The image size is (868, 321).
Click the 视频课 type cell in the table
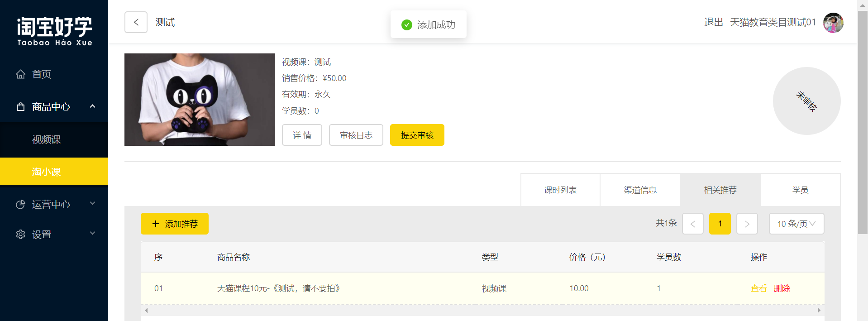494,288
